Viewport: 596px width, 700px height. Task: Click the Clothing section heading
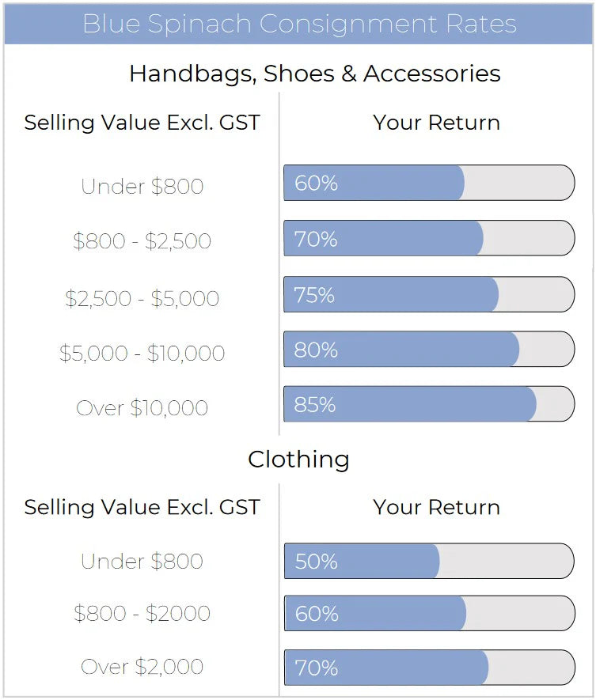(x=298, y=460)
